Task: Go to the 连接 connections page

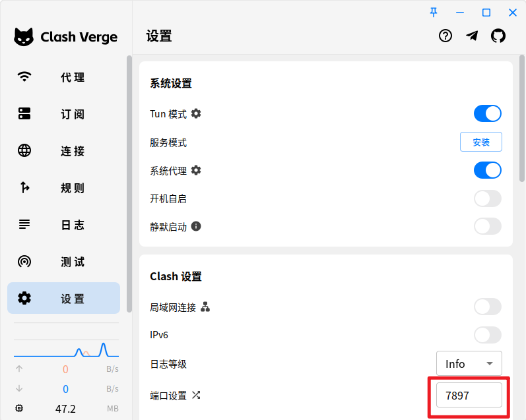Action: (64, 151)
